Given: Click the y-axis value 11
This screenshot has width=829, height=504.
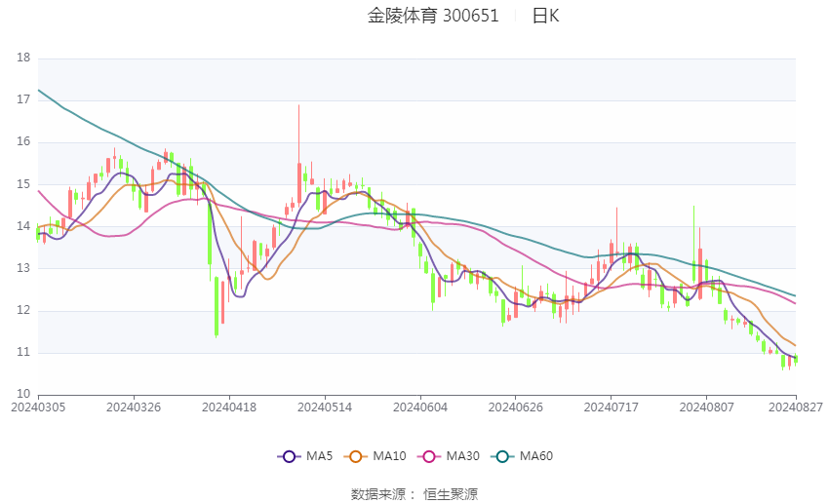Looking at the screenshot, I should (23, 352).
